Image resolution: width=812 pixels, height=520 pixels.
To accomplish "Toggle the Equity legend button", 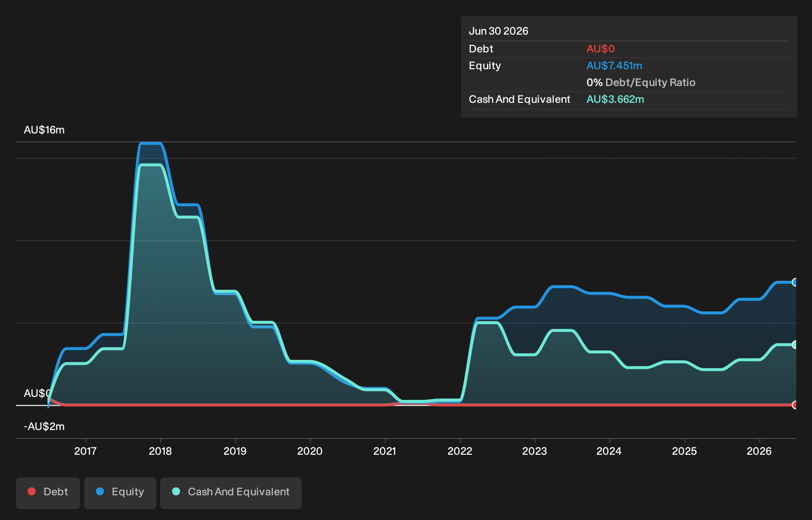I will coord(120,493).
